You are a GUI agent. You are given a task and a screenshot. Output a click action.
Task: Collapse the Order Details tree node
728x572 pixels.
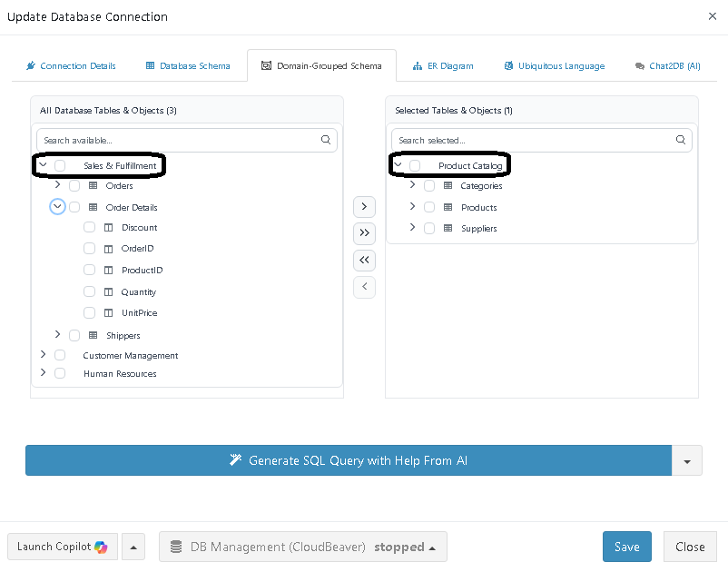pos(57,207)
